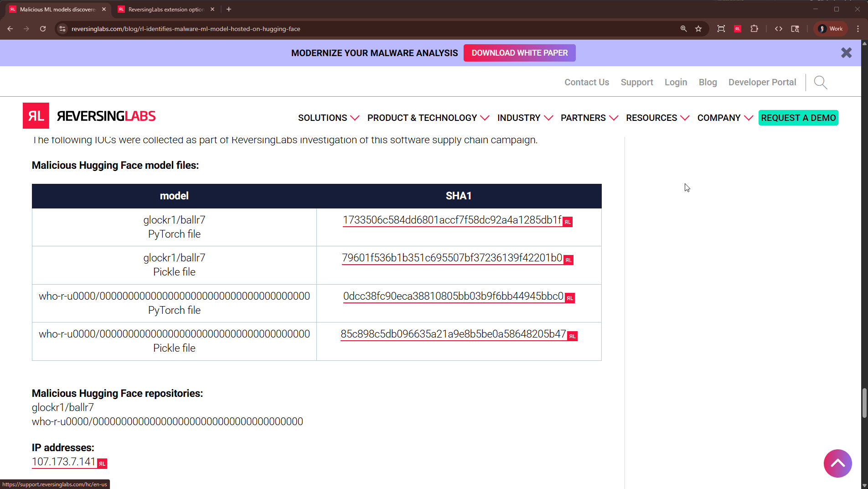Click the browser forward arrow
This screenshot has height=489, width=868.
pos(26,29)
